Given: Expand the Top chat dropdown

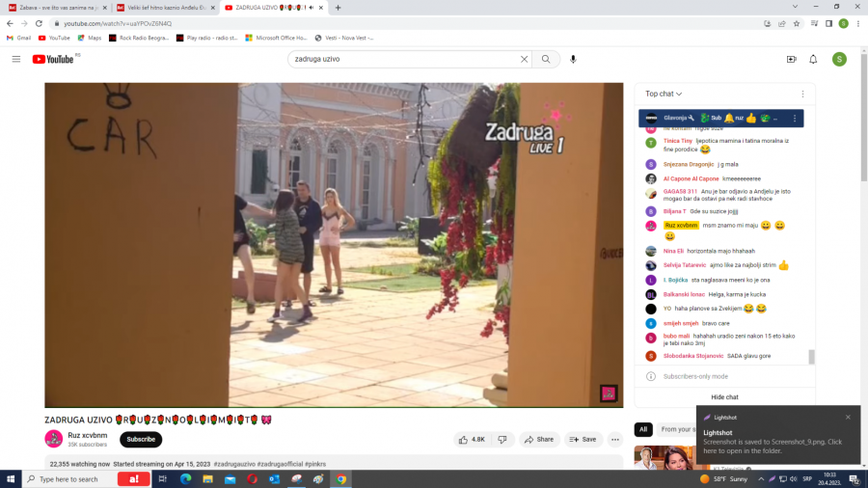Looking at the screenshot, I should pyautogui.click(x=664, y=94).
